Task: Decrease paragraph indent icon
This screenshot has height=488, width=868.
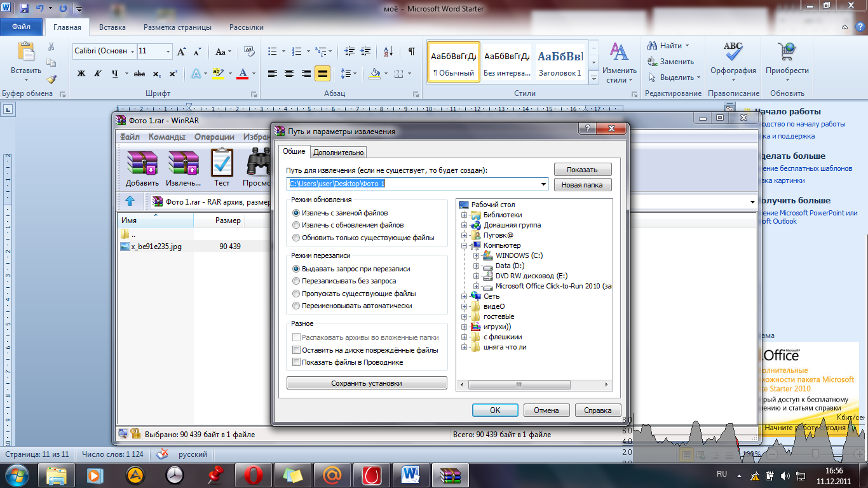Action: [349, 51]
